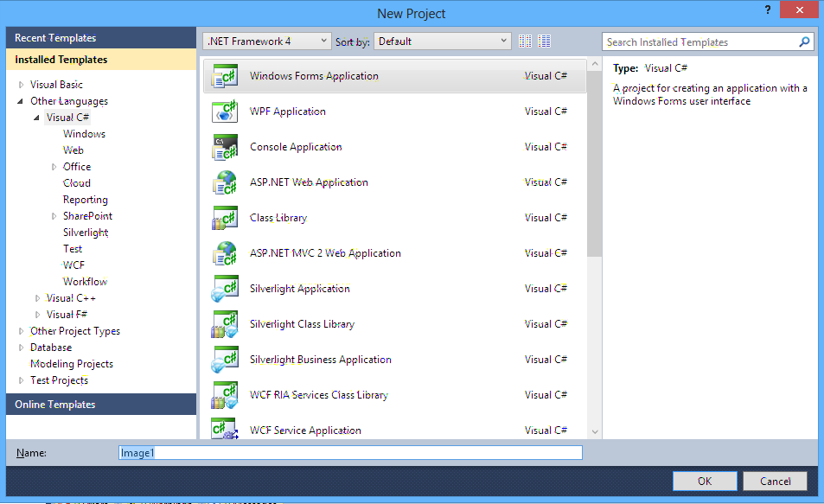824x504 pixels.
Task: Select the Class Library template icon
Action: [224, 217]
